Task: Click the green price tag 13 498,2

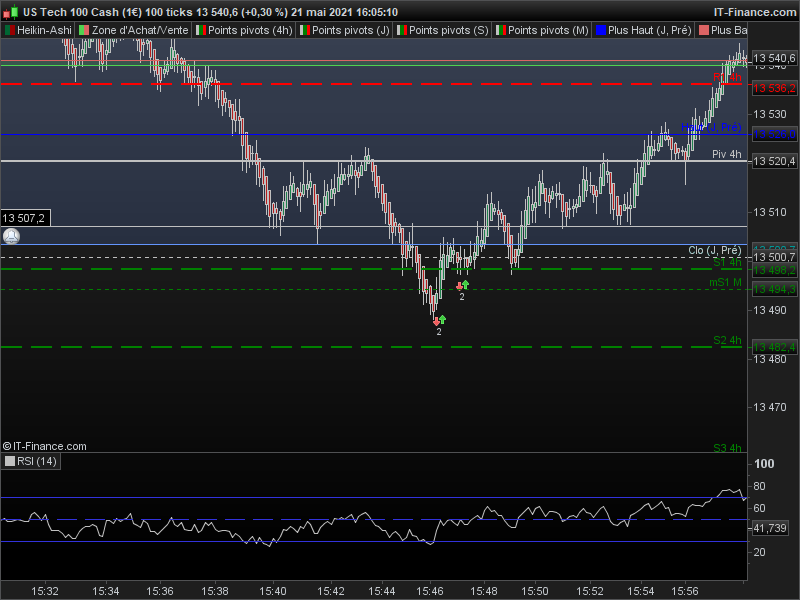Action: tap(774, 270)
